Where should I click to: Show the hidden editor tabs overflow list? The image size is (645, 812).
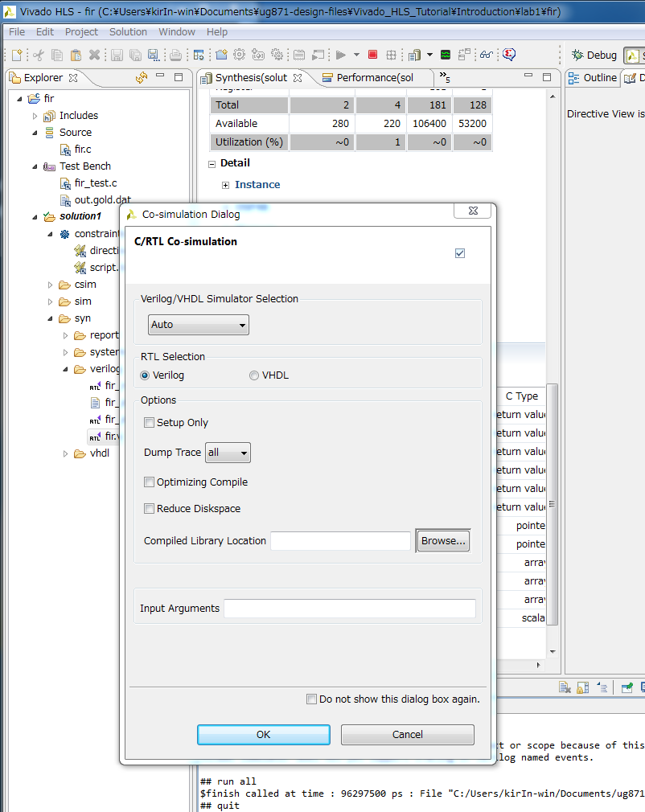(x=445, y=78)
